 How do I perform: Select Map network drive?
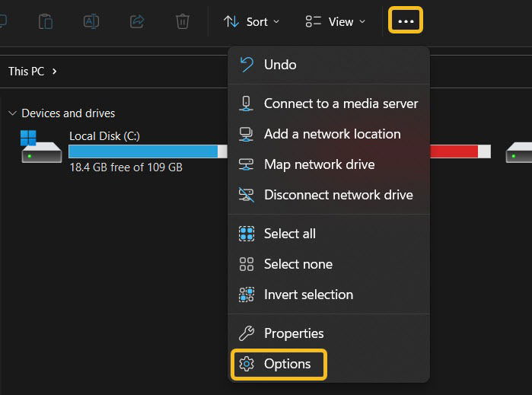tap(329, 164)
